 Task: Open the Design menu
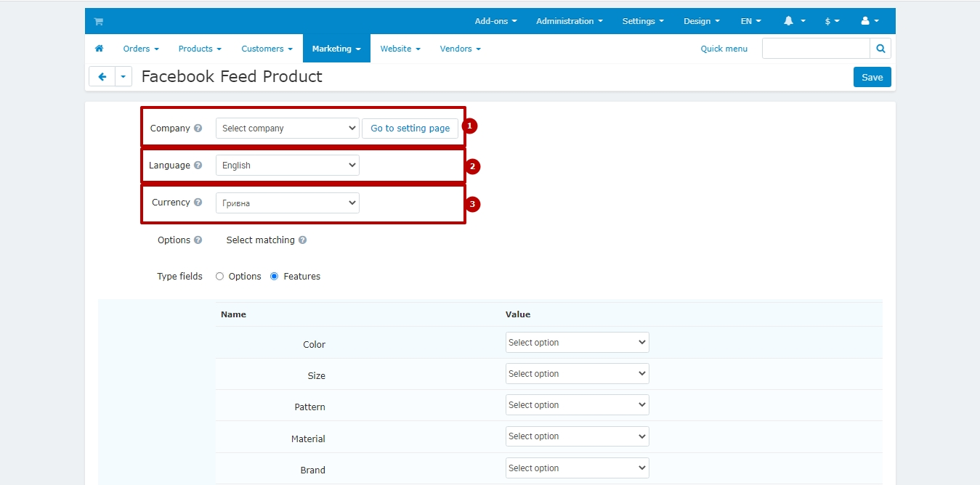point(702,21)
